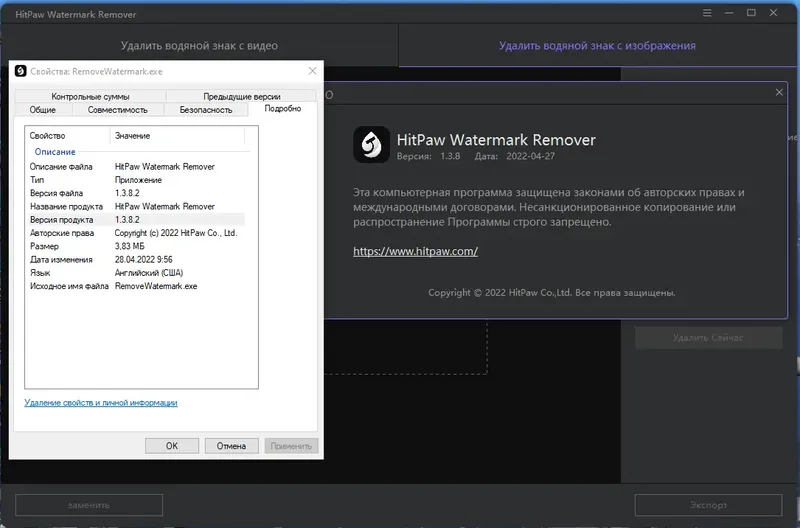The height and width of the screenshot is (528, 800).
Task: Select the 'Тип' property row
Action: point(137,180)
